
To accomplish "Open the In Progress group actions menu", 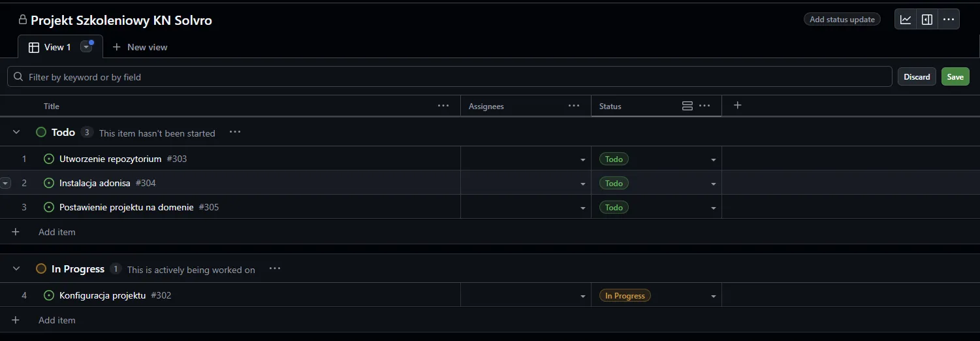I will (275, 269).
